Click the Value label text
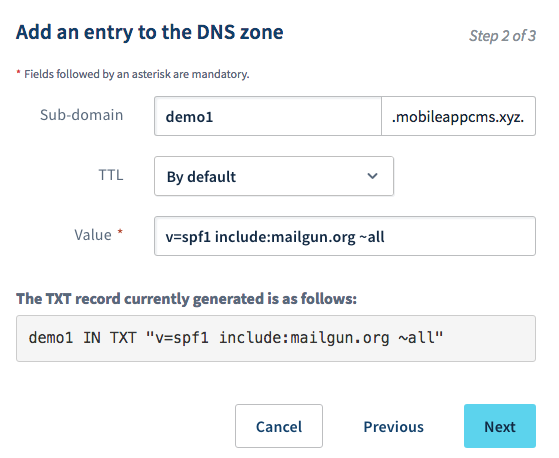The width and height of the screenshot is (559, 458). (93, 235)
